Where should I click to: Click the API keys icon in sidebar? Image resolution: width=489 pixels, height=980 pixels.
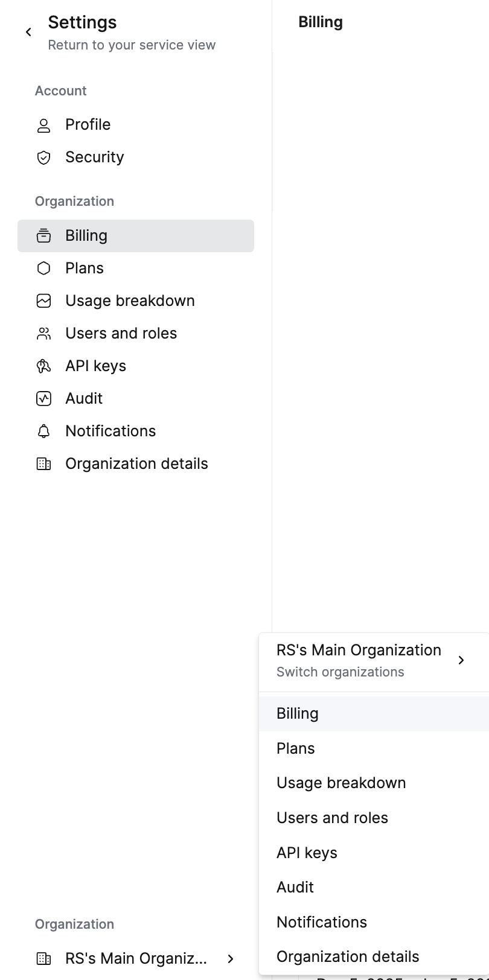click(x=43, y=366)
